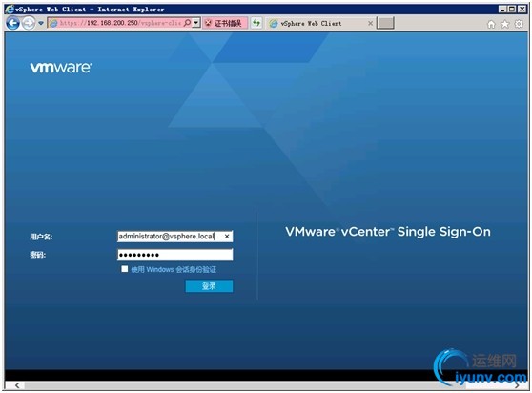Minimize the Internet Explorer window
The height and width of the screenshot is (393, 532).
pyautogui.click(x=502, y=10)
